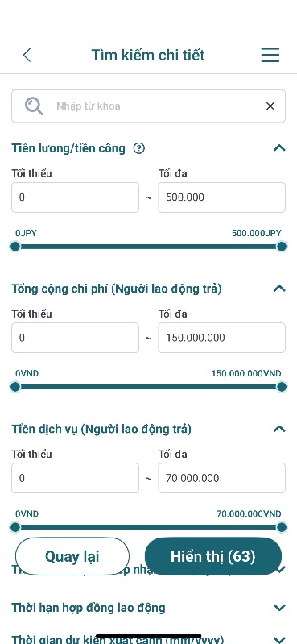Image resolution: width=297 pixels, height=644 pixels.
Task: Click total cost Tối đa field 150.000.000
Action: tap(222, 338)
